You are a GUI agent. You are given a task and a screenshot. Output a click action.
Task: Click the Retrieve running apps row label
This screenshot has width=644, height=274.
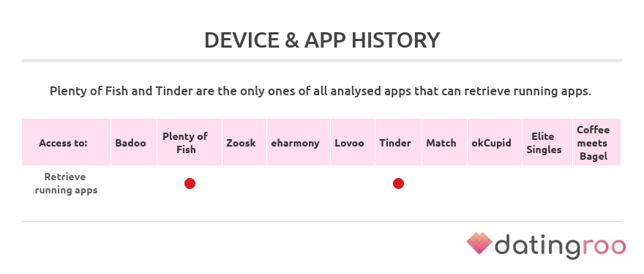tap(66, 183)
